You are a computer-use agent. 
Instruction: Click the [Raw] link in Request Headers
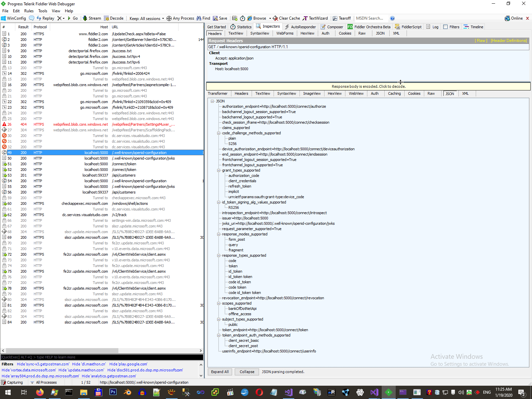coord(481,41)
